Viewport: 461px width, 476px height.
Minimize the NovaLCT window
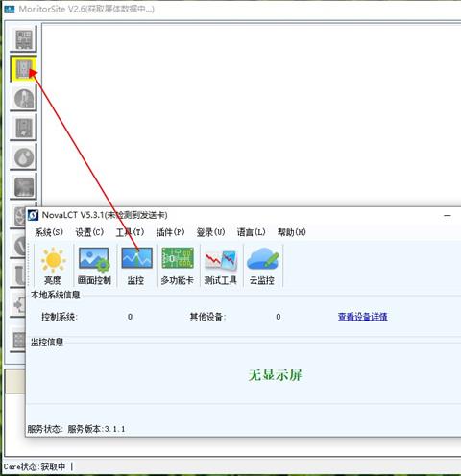448,216
